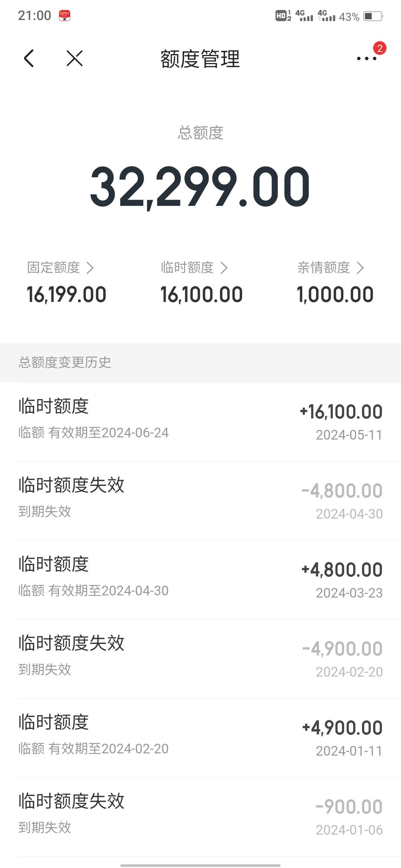The image size is (401, 868).
Task: View the -4,900.00 expired record
Action: tap(200, 659)
